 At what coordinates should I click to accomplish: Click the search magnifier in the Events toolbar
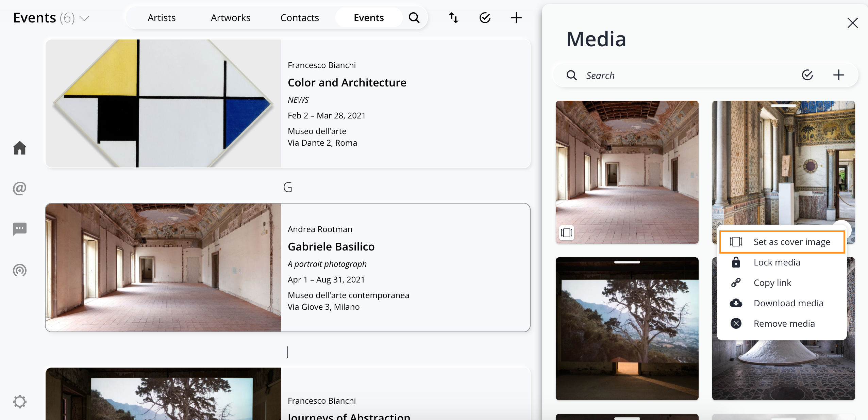(414, 18)
